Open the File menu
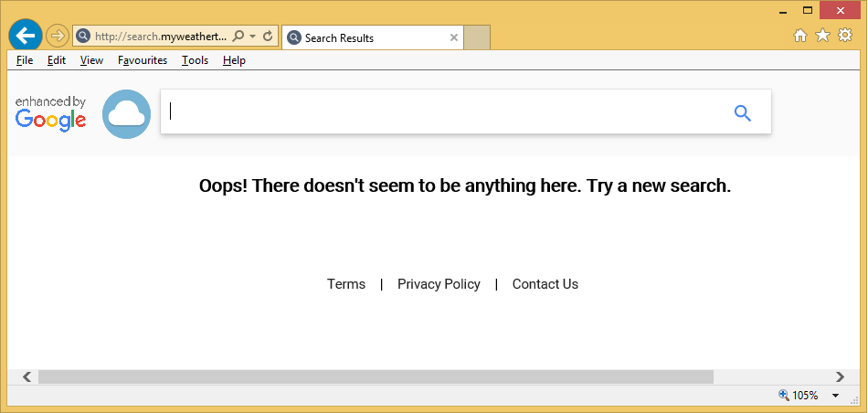Viewport: 868px width, 413px height. coord(25,60)
